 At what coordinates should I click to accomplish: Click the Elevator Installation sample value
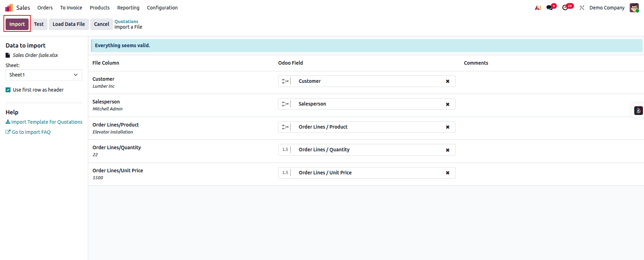coord(113,132)
